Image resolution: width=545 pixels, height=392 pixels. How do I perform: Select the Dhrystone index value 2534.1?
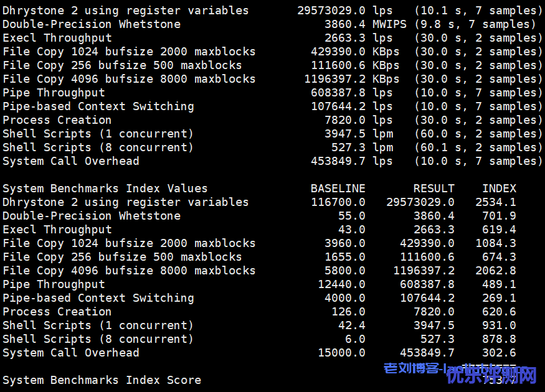(495, 202)
